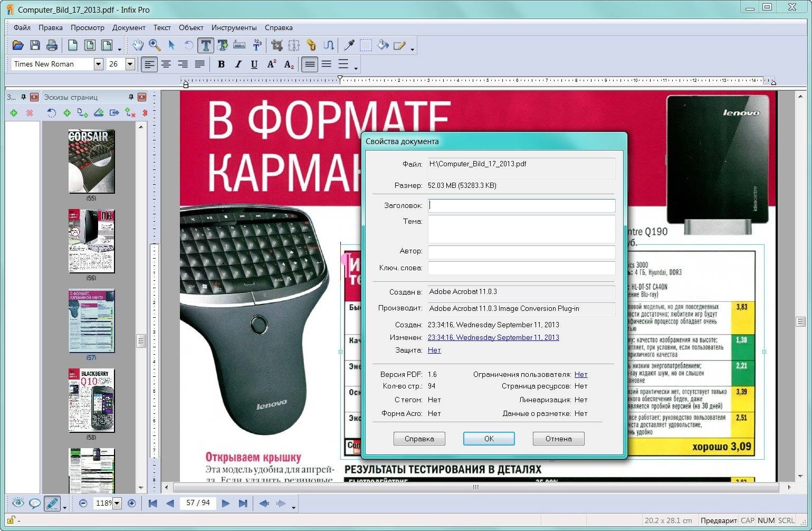Click the extract pages arrow icon in thumbnails panel
Image resolution: width=812 pixels, height=531 pixels.
click(114, 112)
